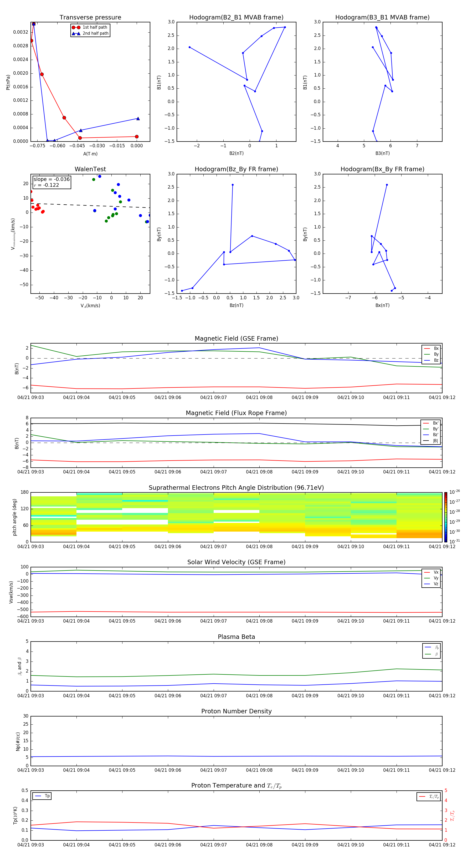Click the 'Transverse pressure' plot title

pyautogui.click(x=90, y=18)
